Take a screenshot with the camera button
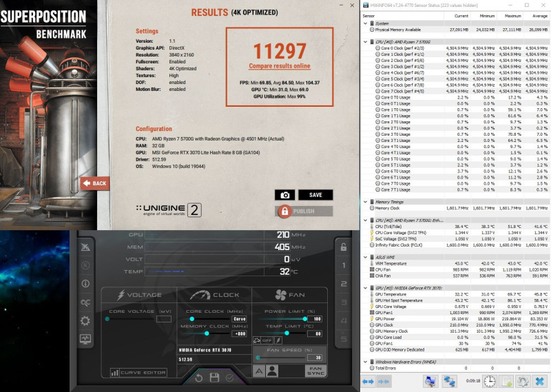Screen dimensions: 551x392 click(284, 195)
